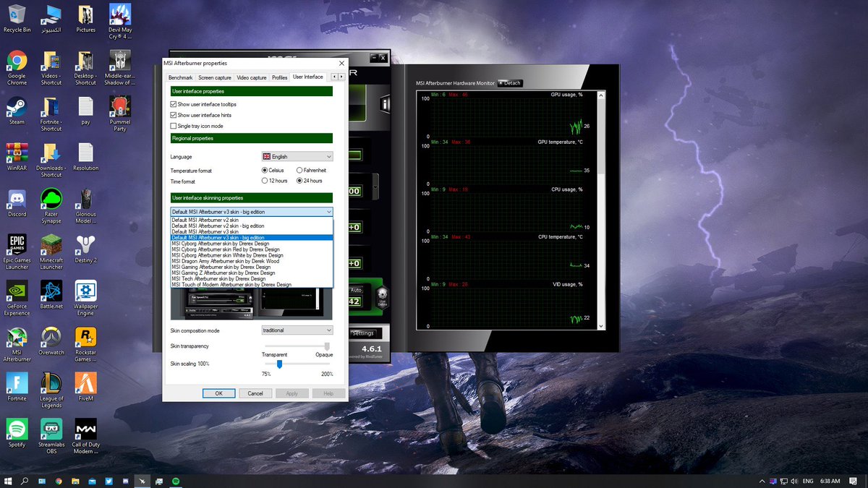Open the Language dropdown set to English
Viewport: 868px width, 488px height.
click(x=297, y=156)
